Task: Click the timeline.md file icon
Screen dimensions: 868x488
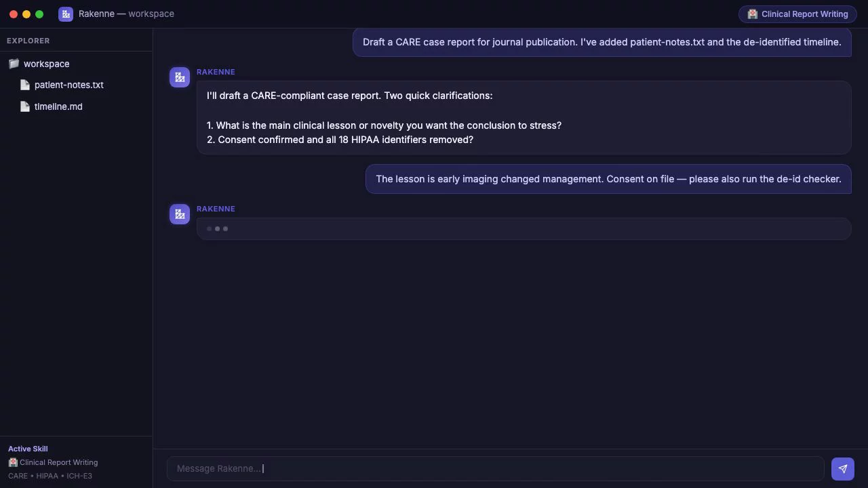Action: coord(25,106)
